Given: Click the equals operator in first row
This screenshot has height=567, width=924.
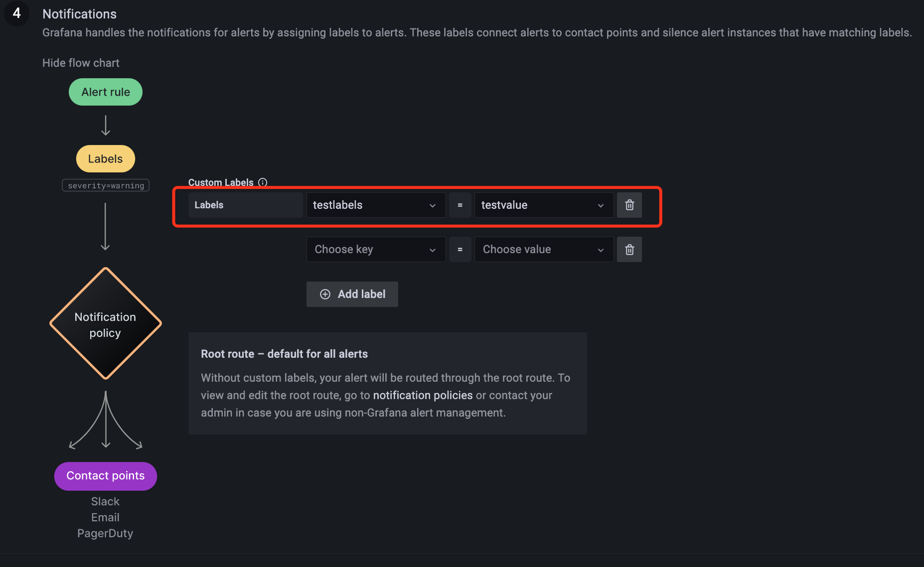Looking at the screenshot, I should [x=460, y=205].
